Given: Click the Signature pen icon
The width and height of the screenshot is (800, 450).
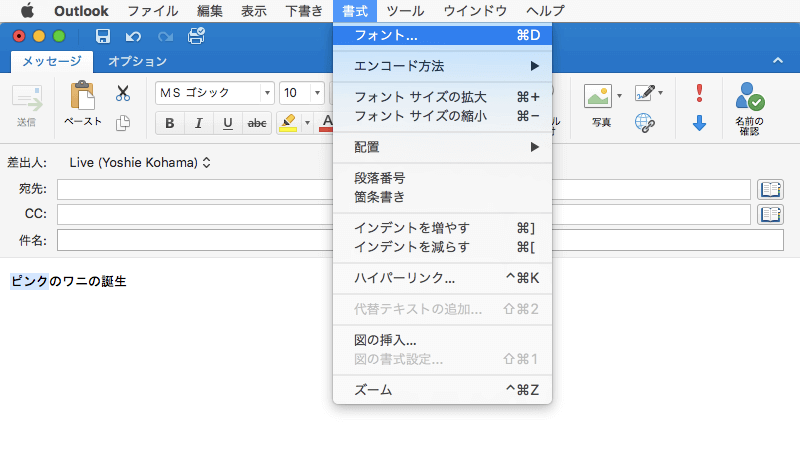Looking at the screenshot, I should tap(644, 93).
